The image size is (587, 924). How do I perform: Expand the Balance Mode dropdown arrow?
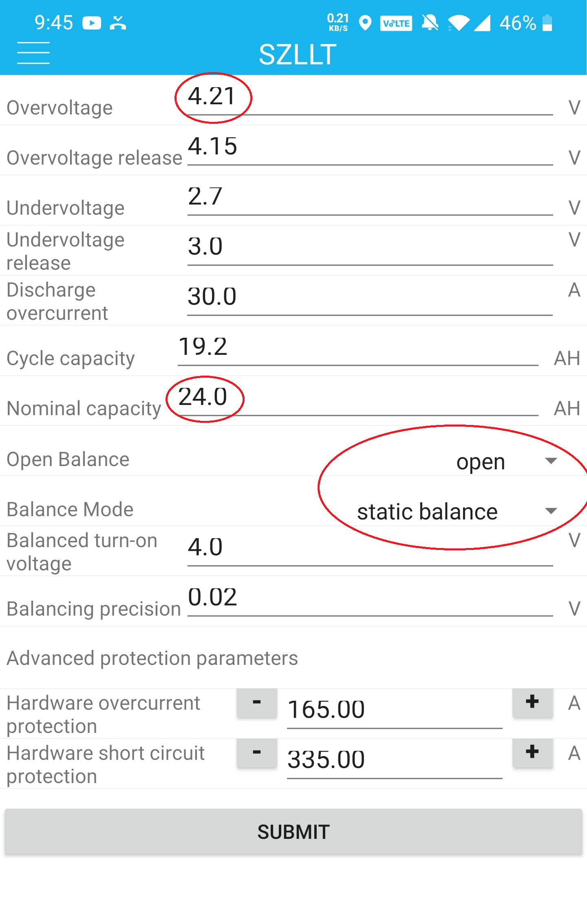[551, 511]
